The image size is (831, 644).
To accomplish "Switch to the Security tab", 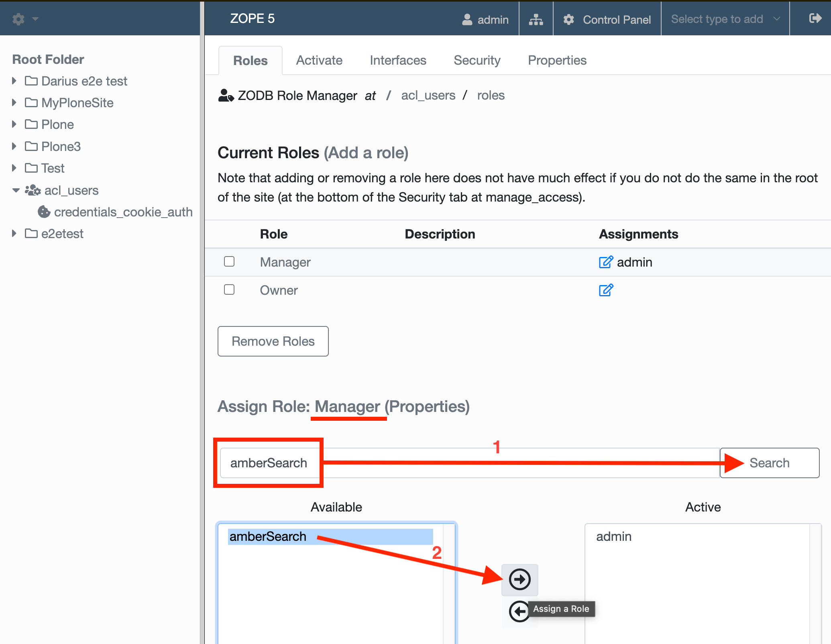I will click(x=477, y=60).
